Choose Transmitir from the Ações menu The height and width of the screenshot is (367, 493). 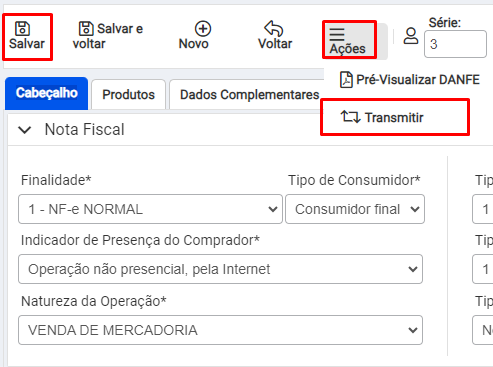coord(395,117)
